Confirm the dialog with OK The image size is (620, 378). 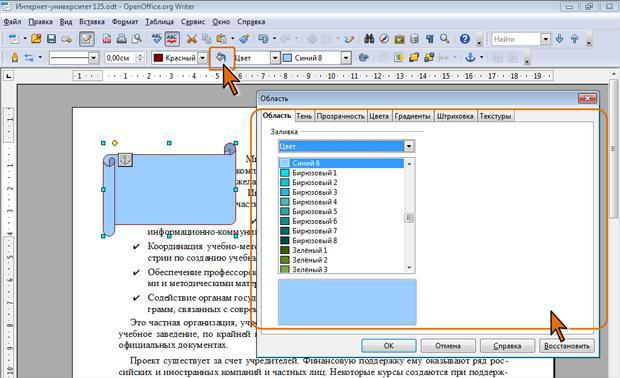pos(389,346)
